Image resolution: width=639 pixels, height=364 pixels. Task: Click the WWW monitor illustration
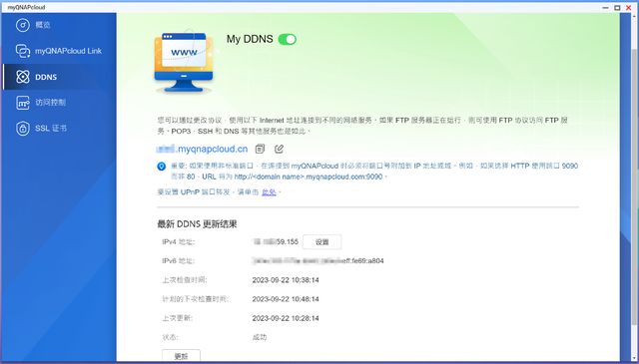[184, 62]
